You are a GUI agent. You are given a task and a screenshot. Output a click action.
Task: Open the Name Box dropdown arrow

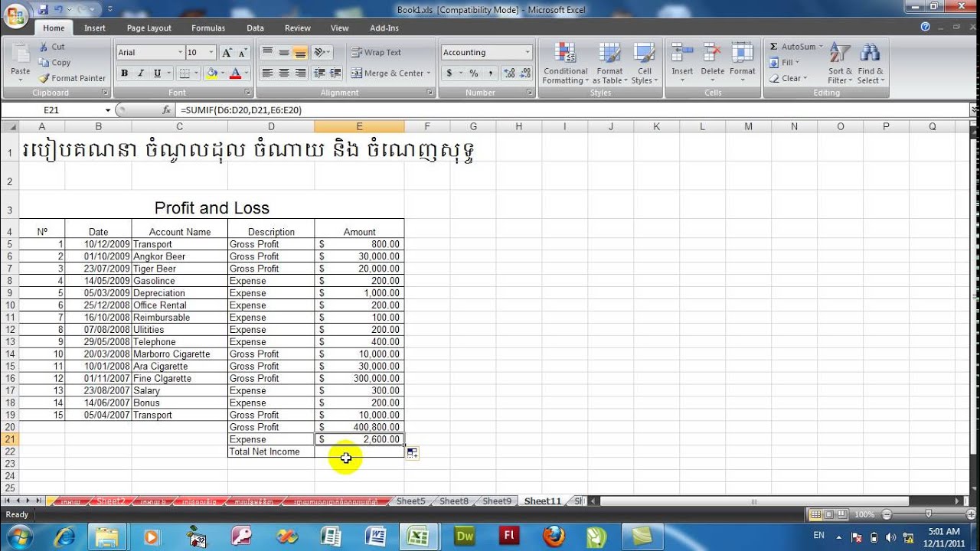tap(107, 110)
